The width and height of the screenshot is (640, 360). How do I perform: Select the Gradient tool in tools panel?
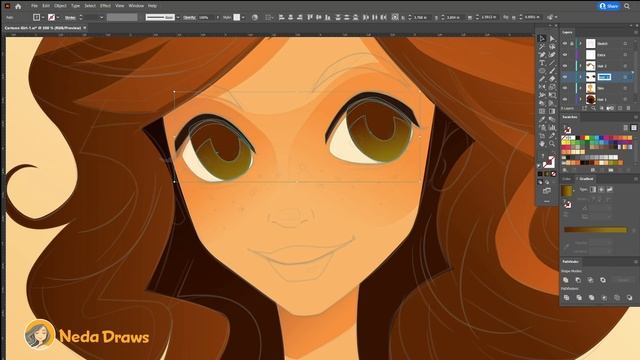click(x=552, y=111)
